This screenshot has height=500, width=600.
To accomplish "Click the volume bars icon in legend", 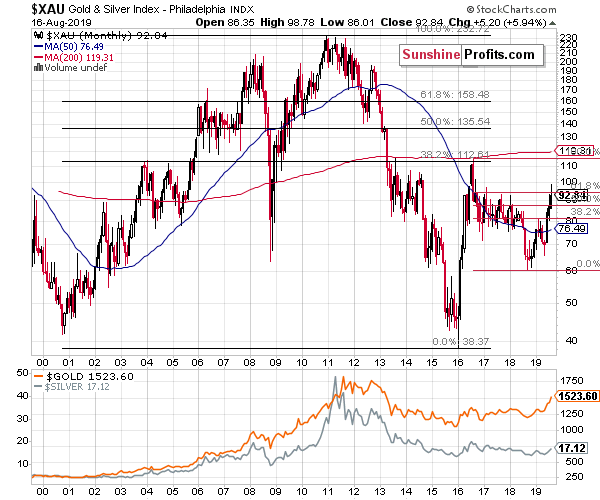I will pyautogui.click(x=38, y=68).
